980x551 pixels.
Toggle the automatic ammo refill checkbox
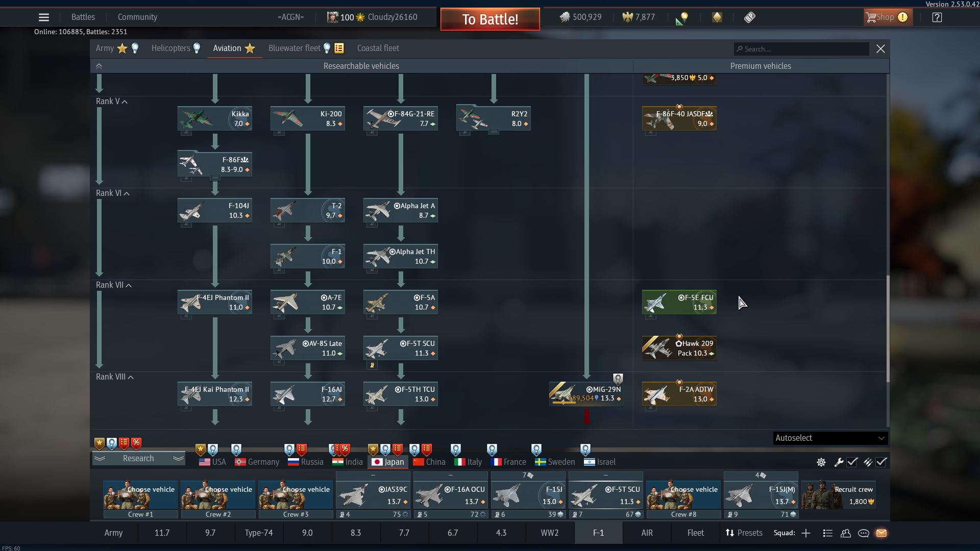click(x=881, y=462)
